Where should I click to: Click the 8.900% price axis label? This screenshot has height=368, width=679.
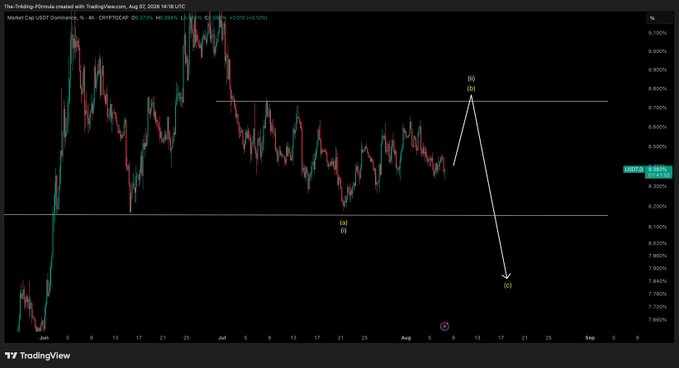[657, 70]
